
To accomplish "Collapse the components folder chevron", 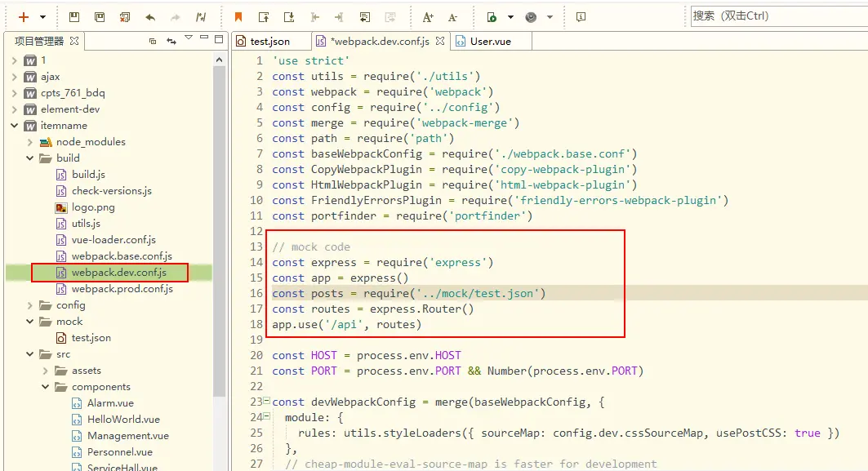I will pos(46,387).
